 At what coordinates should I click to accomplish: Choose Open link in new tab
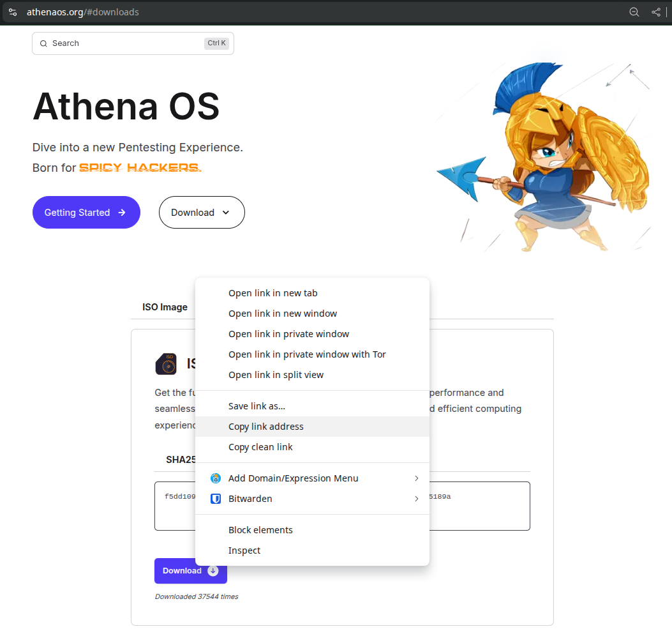click(273, 293)
